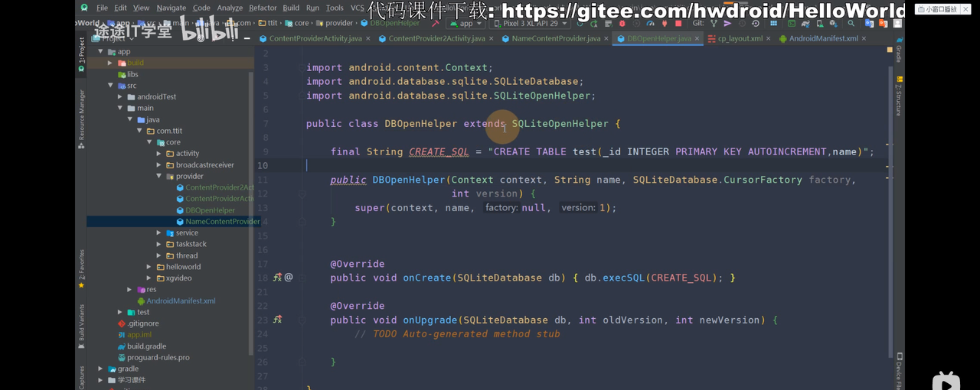Close the ContentProviderActivity.java tab
The height and width of the screenshot is (390, 980).
(370, 38)
